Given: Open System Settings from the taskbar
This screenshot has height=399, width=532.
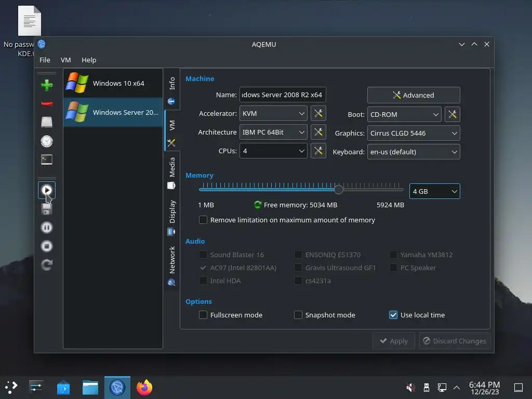Looking at the screenshot, I should (36, 387).
